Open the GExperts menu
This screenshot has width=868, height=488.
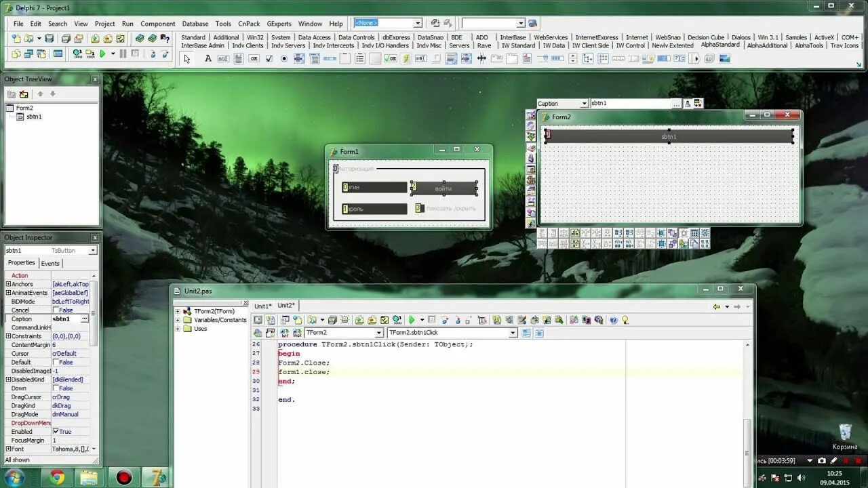[279, 24]
